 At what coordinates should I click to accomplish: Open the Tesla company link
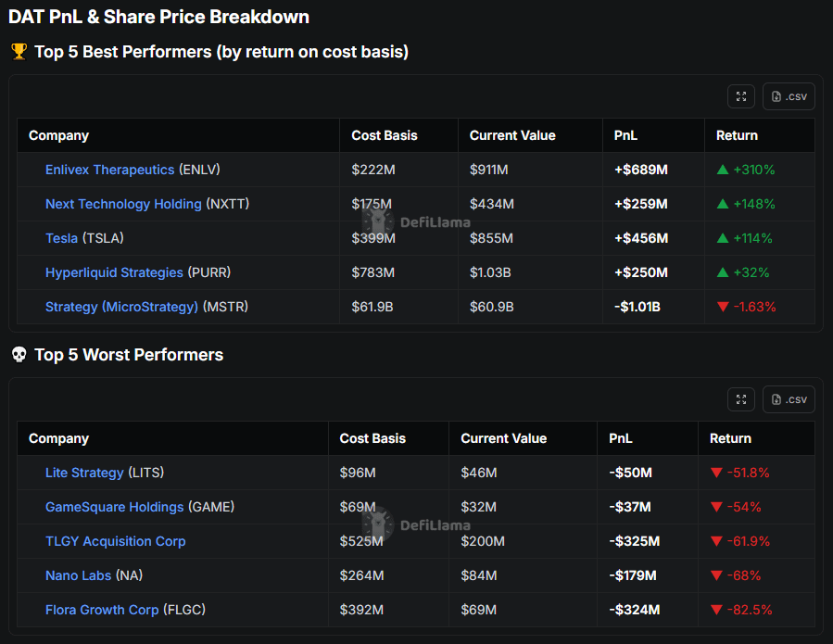pyautogui.click(x=62, y=238)
